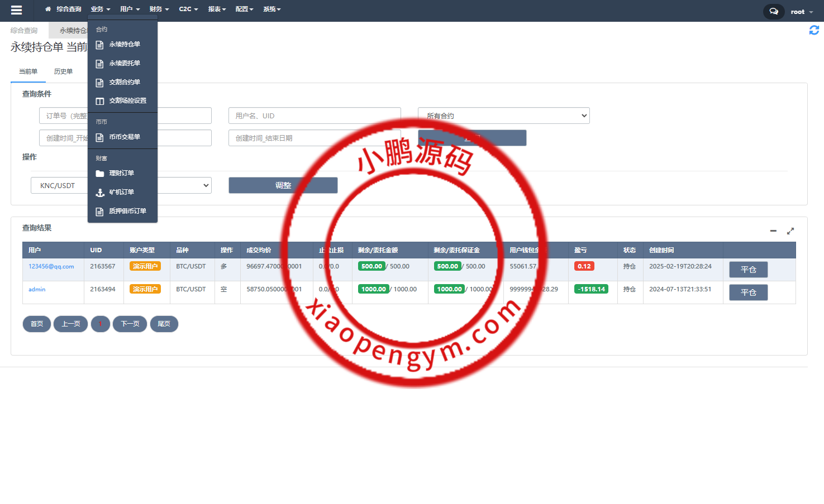Screen dimensions: 824x504
Task: Open the 财务 top menu
Action: (159, 9)
